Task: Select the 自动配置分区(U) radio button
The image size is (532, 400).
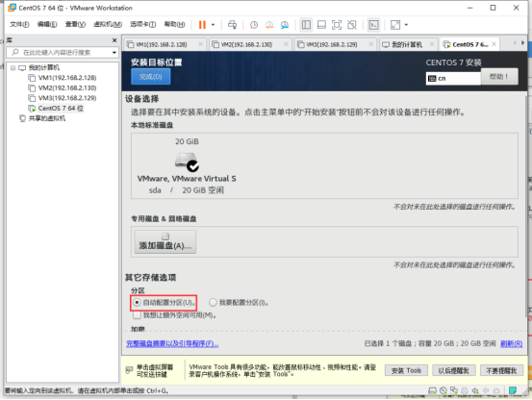Action: 137,302
